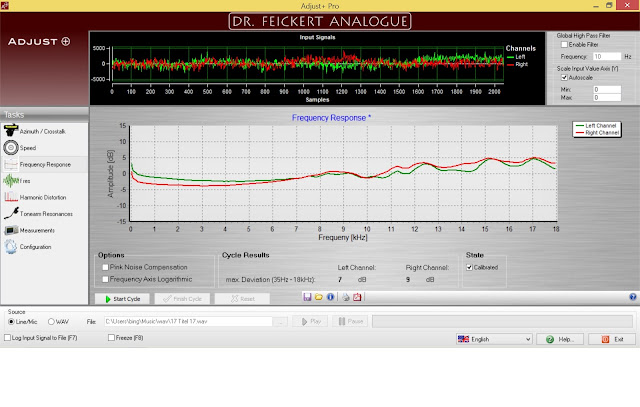Screen dimensions: 640x407
Task: Click the WAV file path field
Action: 188,322
